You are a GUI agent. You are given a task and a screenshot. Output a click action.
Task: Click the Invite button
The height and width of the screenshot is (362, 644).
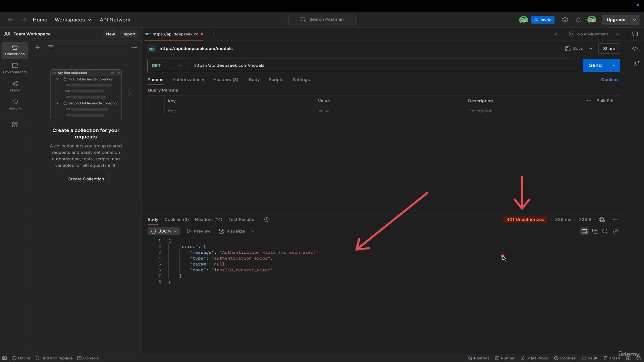tap(543, 20)
